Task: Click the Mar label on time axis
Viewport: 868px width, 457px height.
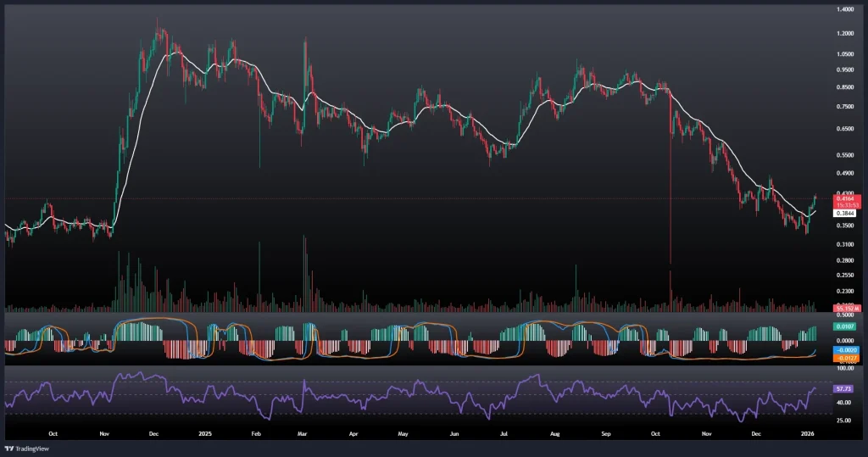Action: [302, 432]
